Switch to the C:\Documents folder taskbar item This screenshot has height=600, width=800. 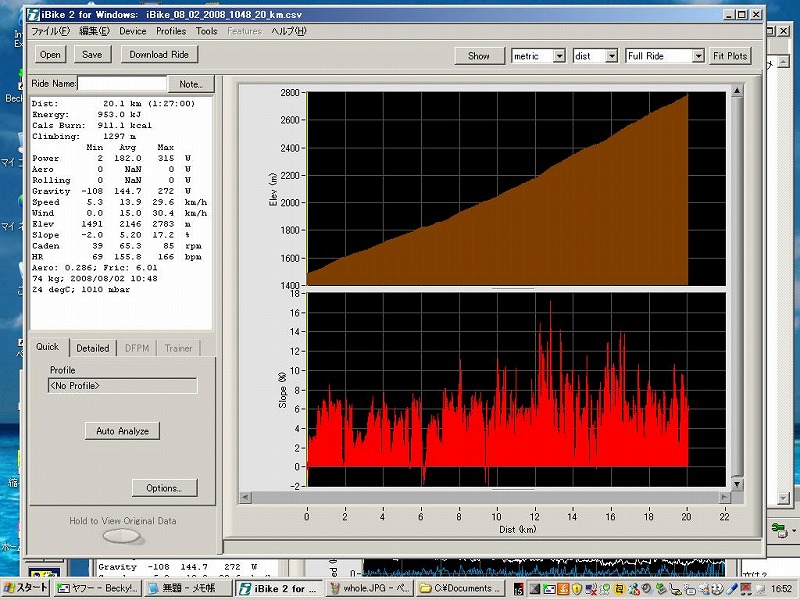click(461, 589)
